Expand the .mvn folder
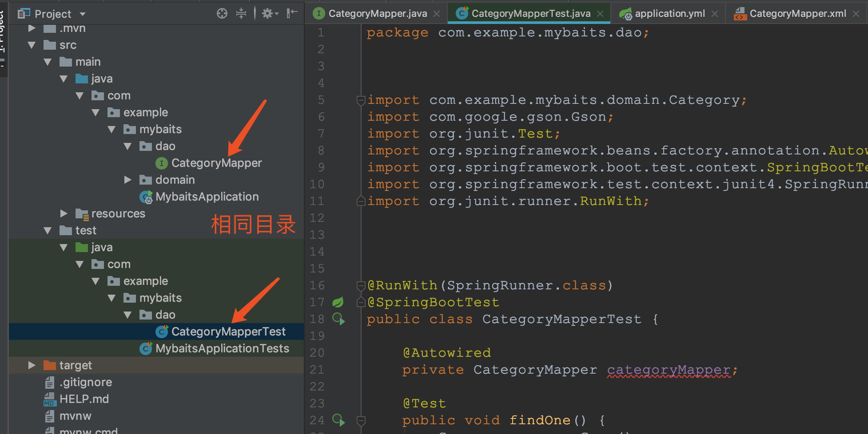The height and width of the screenshot is (434, 868). 32,28
